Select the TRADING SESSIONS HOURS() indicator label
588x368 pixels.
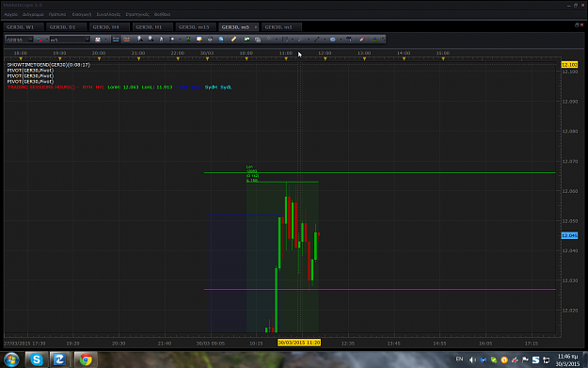41,87
